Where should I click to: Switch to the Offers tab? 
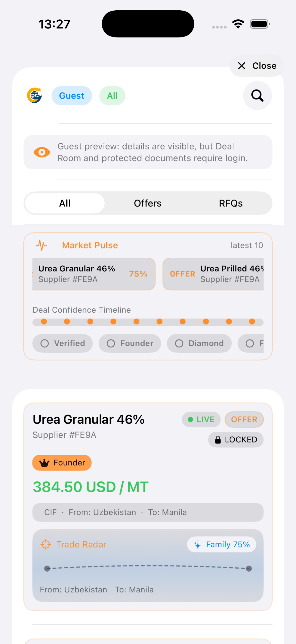(148, 203)
